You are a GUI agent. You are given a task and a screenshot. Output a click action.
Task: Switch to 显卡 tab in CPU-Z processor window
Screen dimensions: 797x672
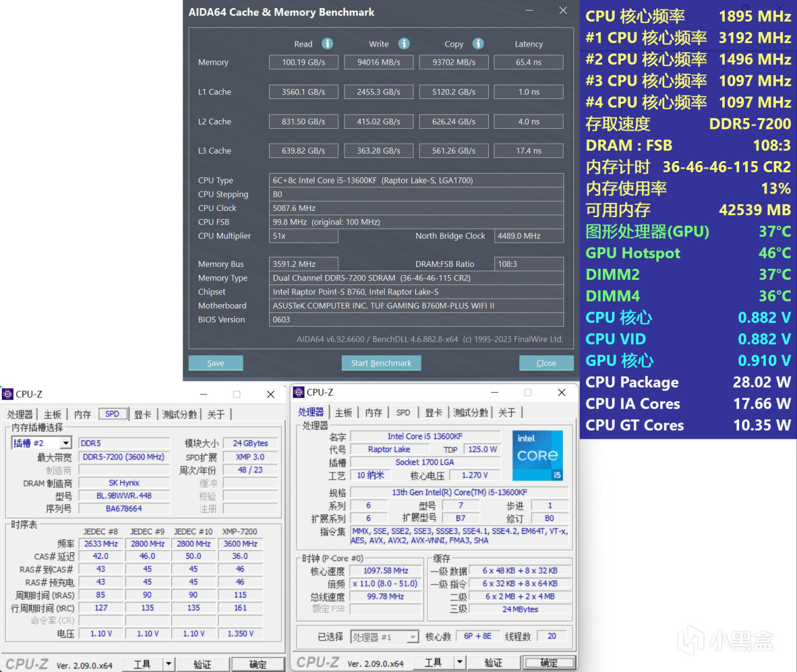point(434,413)
